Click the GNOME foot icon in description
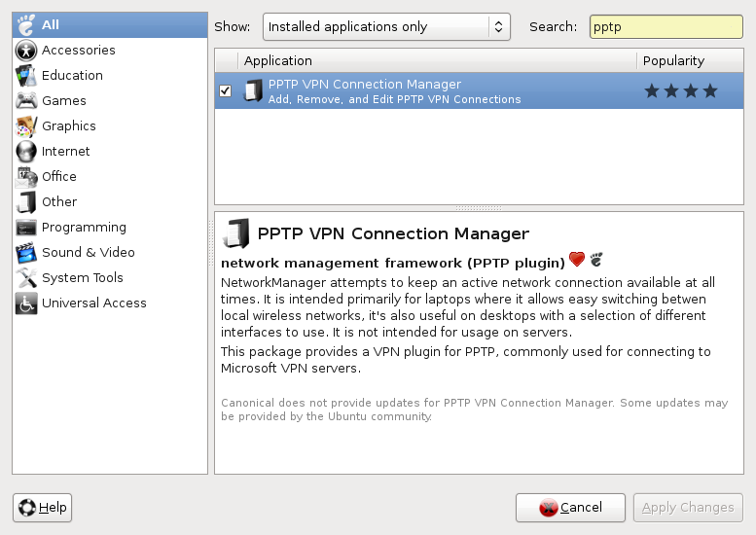The image size is (756, 535). [596, 260]
